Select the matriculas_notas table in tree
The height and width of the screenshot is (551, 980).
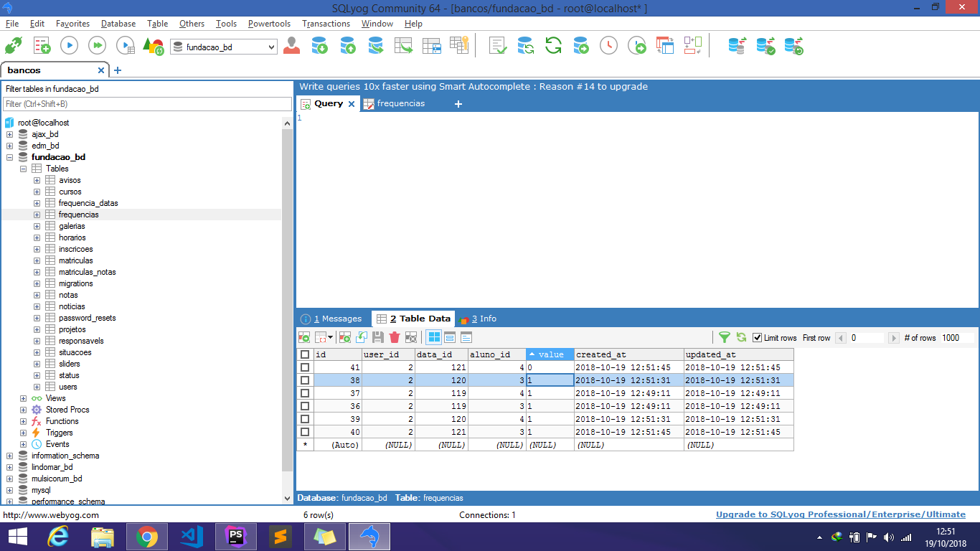[x=87, y=272]
